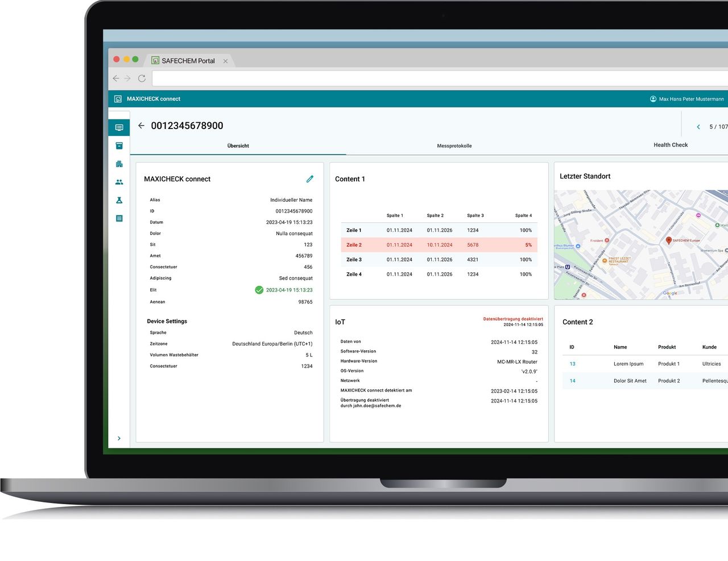728x561 pixels.
Task: Open user profile icon for Max Mustermann
Action: click(x=653, y=99)
